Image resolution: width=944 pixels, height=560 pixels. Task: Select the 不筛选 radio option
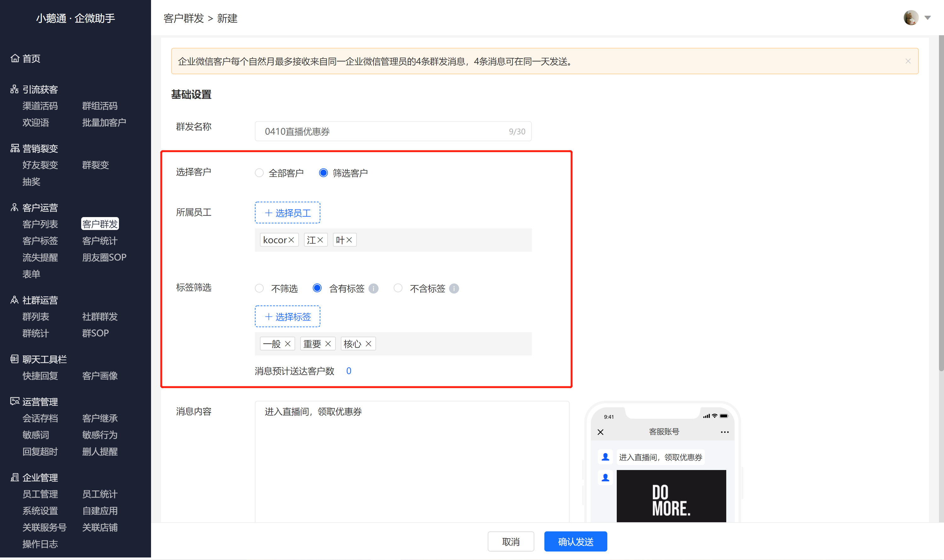point(259,288)
